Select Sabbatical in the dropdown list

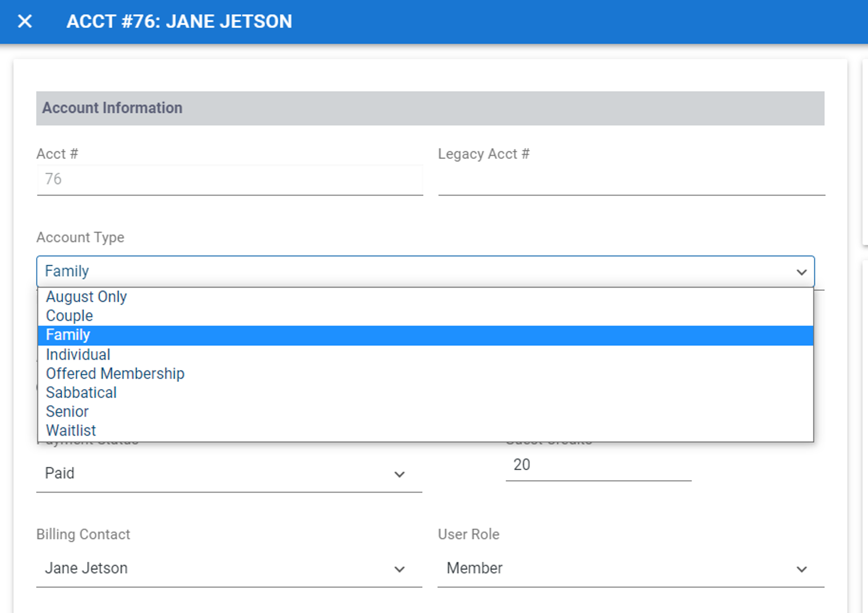tap(81, 392)
